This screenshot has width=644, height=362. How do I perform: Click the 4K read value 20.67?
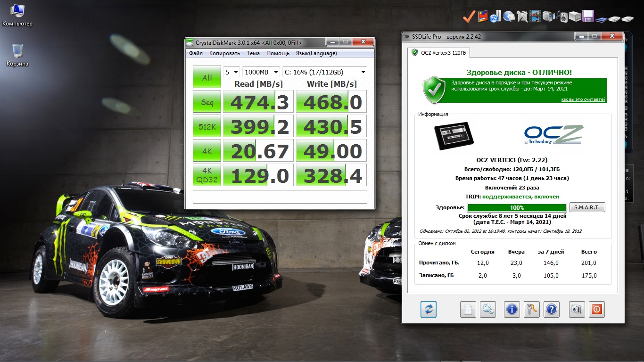(258, 151)
